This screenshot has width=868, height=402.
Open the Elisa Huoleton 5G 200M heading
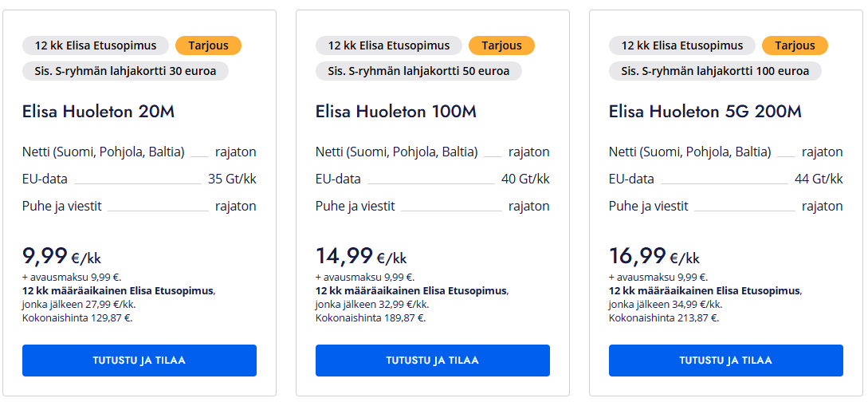[705, 112]
